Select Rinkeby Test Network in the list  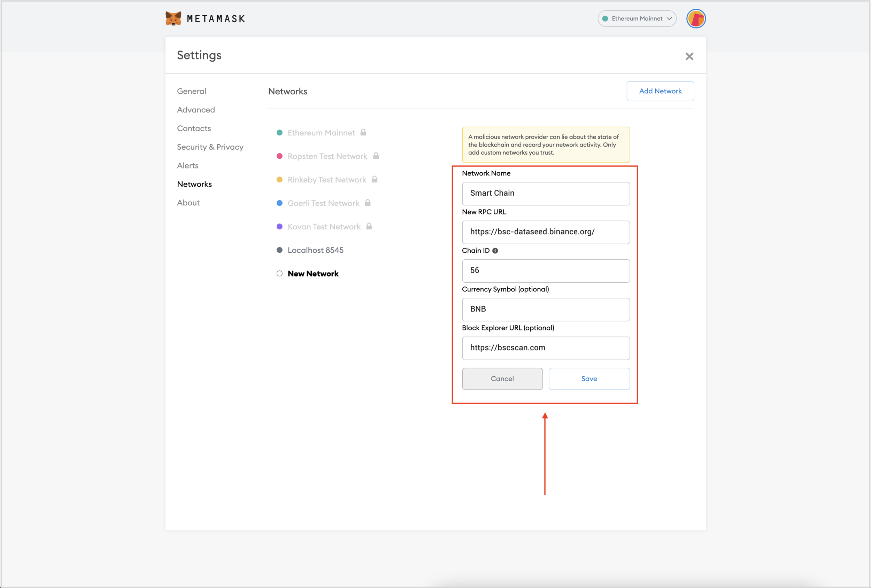[327, 179]
